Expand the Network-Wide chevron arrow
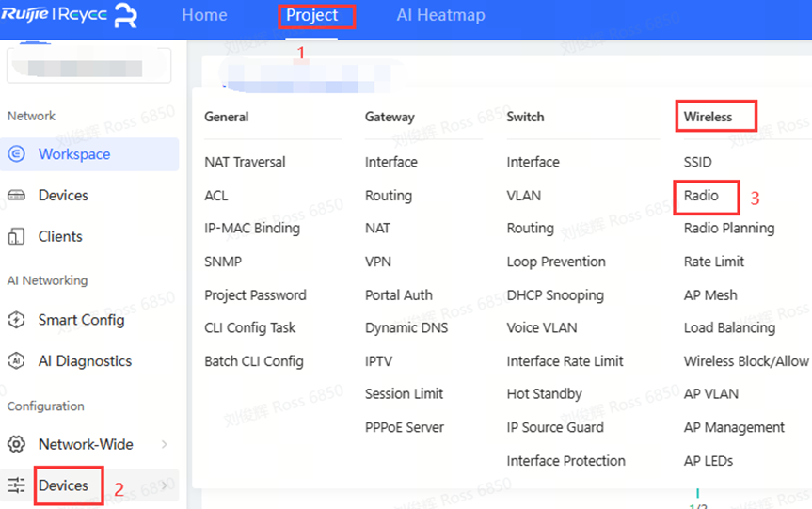Image resolution: width=812 pixels, height=509 pixels. 165,444
